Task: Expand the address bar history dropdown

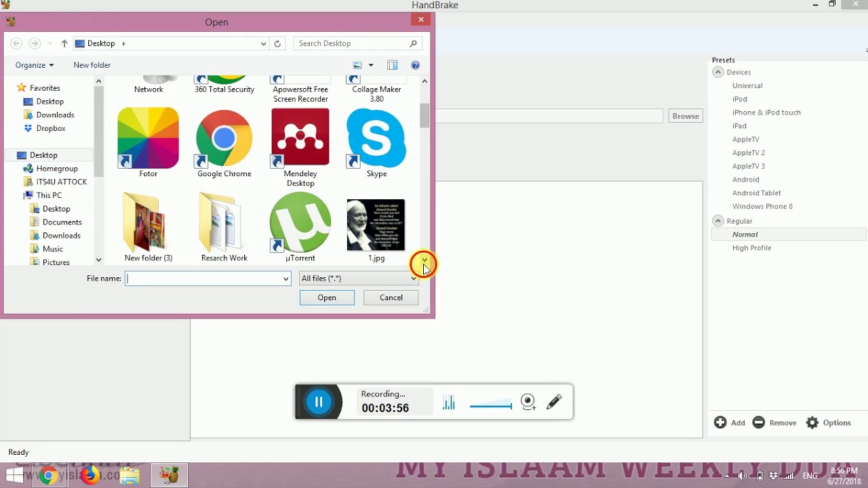Action: [x=263, y=43]
